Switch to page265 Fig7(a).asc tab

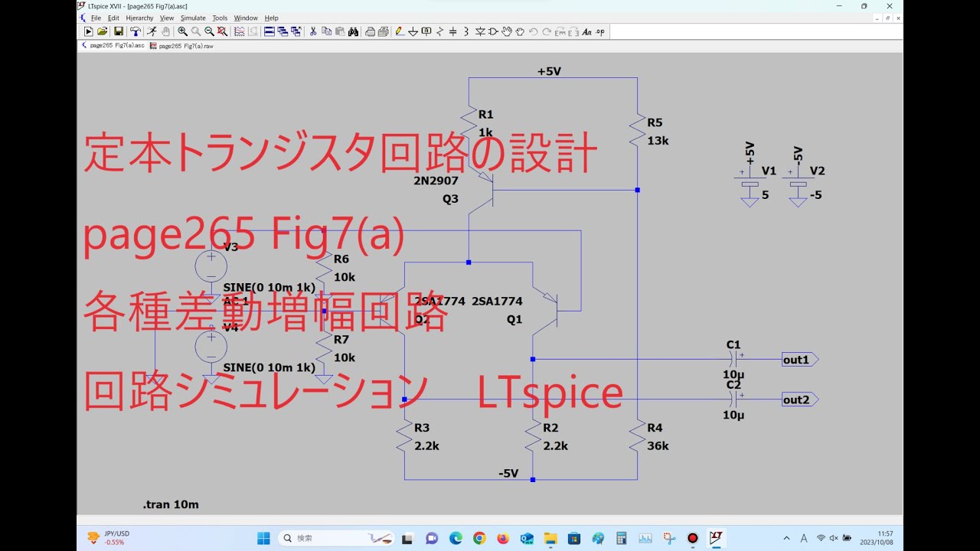[113, 46]
